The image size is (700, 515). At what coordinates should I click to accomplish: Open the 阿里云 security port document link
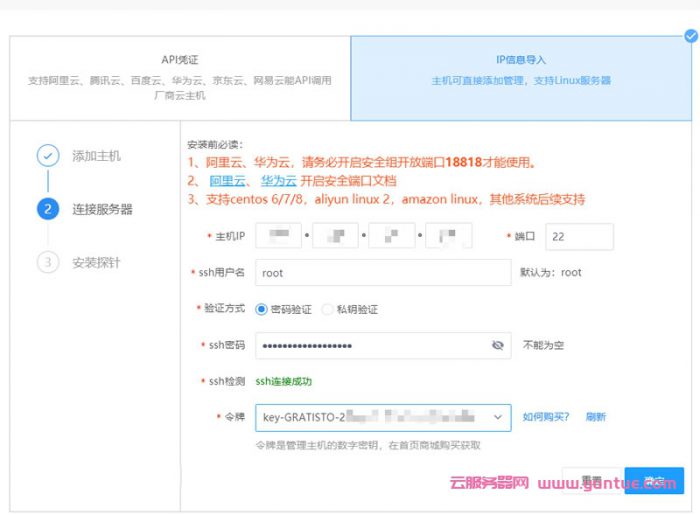[x=227, y=181]
